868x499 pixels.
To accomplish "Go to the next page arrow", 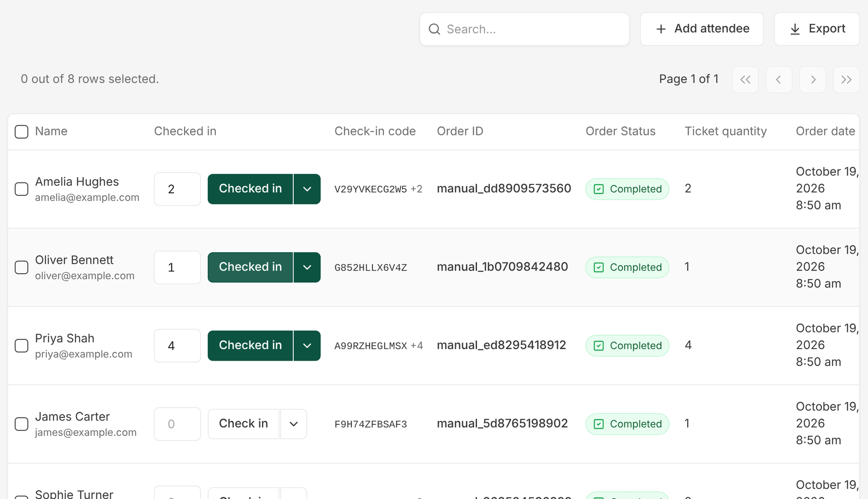I will pos(813,80).
